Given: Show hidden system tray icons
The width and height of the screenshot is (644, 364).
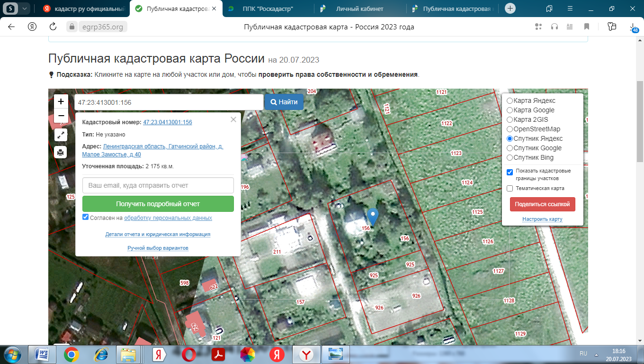Looking at the screenshot, I should point(597,354).
